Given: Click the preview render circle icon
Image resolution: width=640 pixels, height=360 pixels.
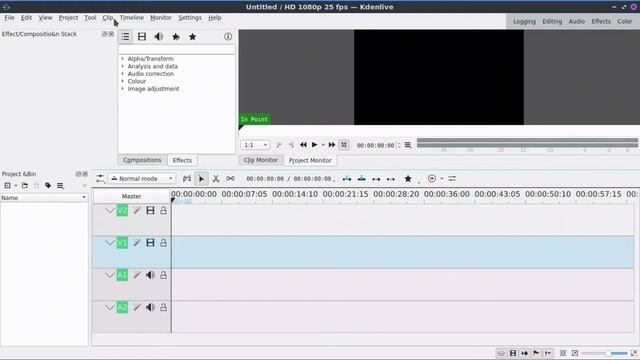Looking at the screenshot, I should 432,179.
